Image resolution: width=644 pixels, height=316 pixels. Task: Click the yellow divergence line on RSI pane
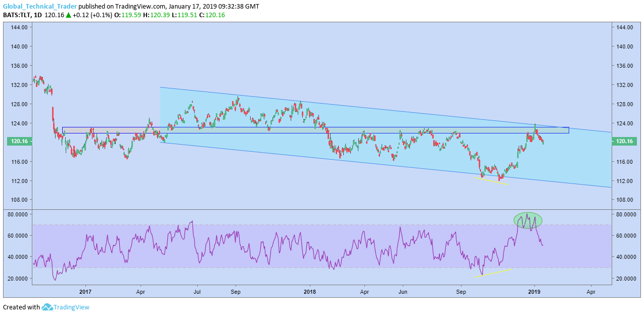(x=494, y=273)
